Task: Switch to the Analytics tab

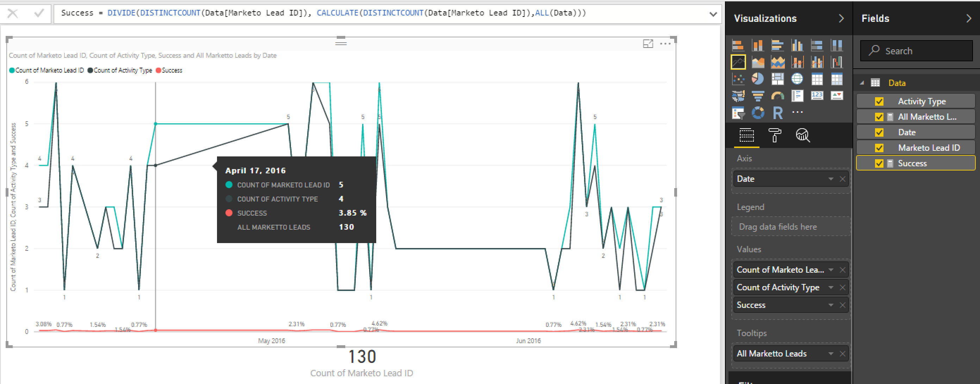Action: [803, 136]
